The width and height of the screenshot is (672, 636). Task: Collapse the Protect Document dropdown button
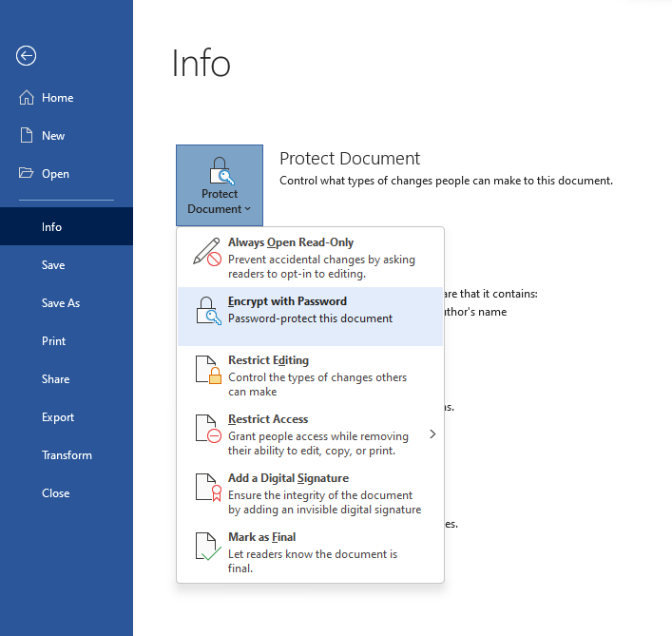coord(220,184)
